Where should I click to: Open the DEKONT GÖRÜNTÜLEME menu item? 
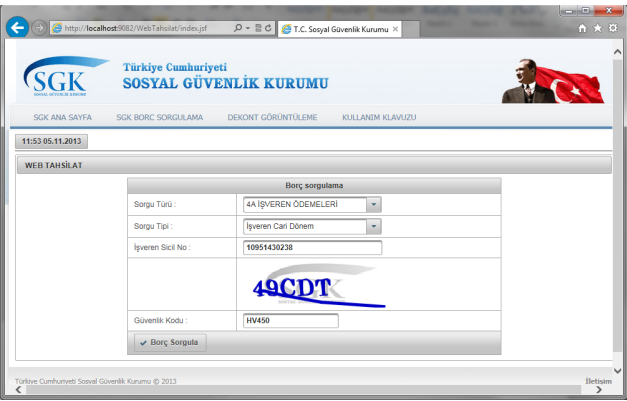(272, 117)
